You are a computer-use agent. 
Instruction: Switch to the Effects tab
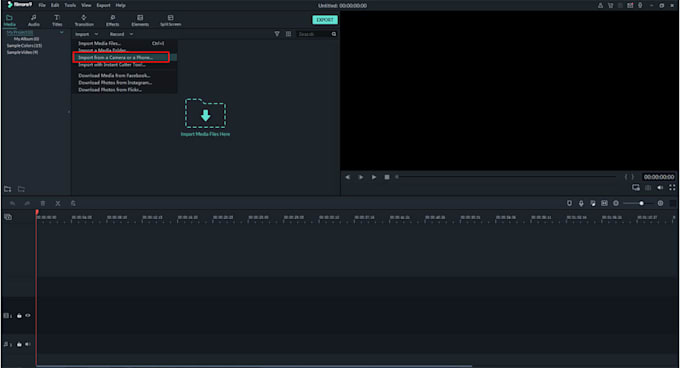click(x=112, y=20)
